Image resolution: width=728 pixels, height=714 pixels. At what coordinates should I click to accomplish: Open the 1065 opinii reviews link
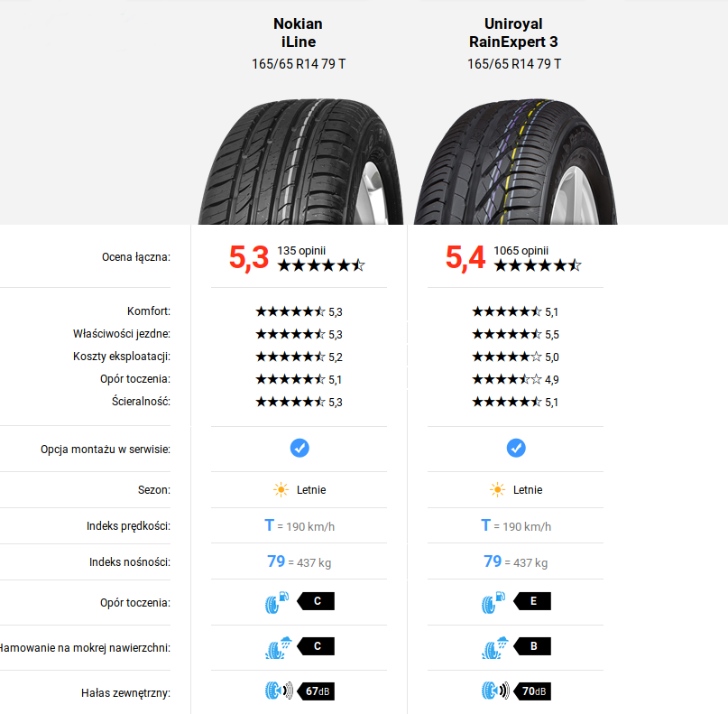tap(521, 250)
